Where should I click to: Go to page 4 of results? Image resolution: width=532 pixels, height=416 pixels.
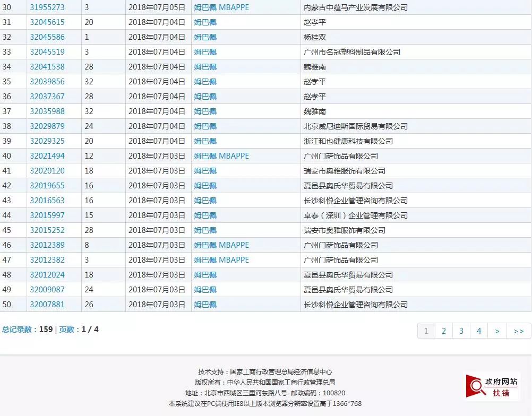point(479,331)
